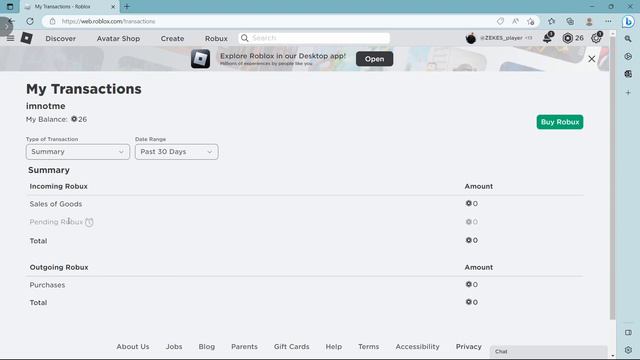Reload the page with refresh icon

[x=30, y=21]
